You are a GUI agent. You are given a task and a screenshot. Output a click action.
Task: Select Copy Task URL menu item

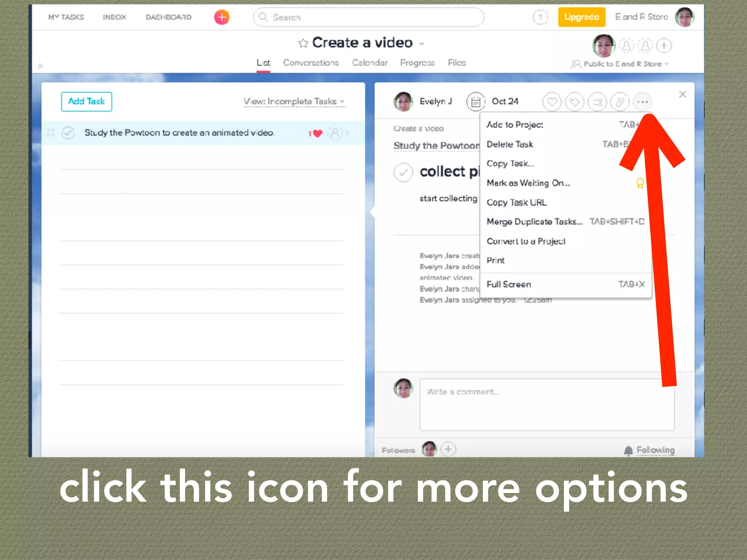pyautogui.click(x=565, y=202)
